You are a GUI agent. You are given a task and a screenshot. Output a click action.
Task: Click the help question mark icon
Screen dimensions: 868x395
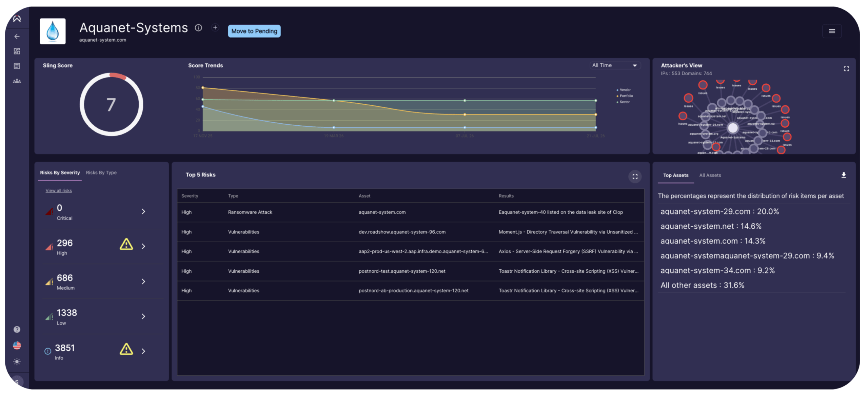coord(17,329)
